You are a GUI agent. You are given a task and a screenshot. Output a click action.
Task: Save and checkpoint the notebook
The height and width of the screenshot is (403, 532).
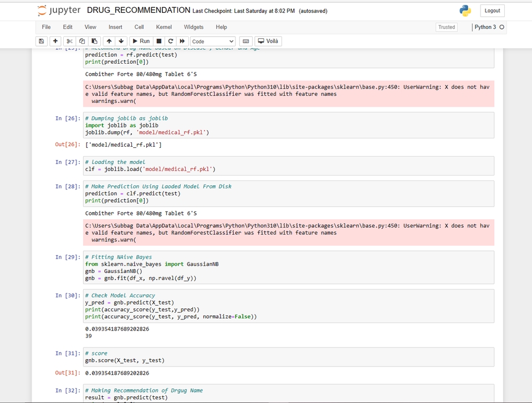point(41,41)
